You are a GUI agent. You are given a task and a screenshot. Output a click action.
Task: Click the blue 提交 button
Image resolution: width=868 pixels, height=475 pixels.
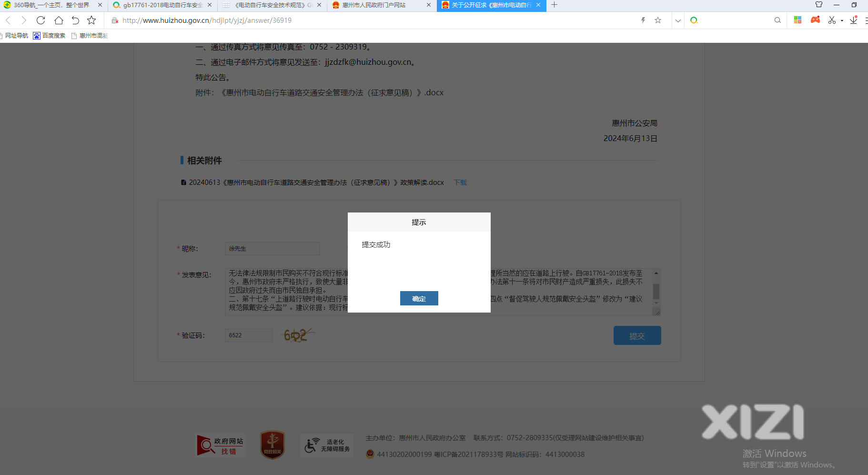tap(637, 335)
